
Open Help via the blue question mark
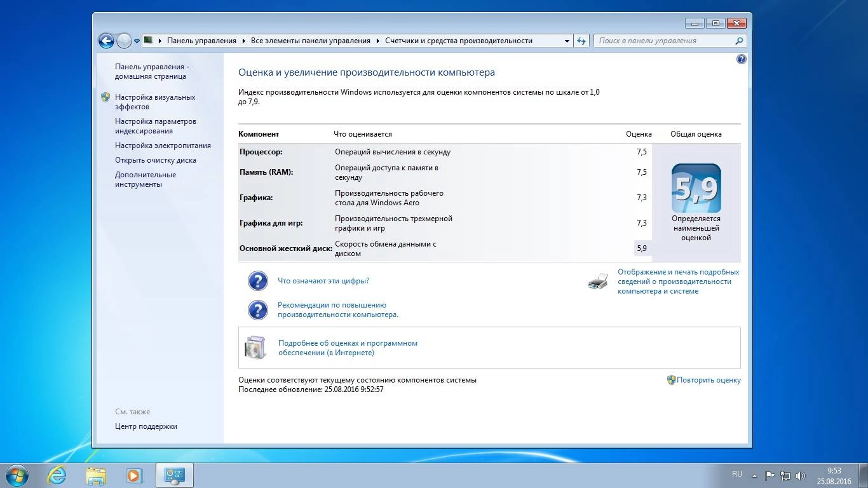pyautogui.click(x=741, y=59)
